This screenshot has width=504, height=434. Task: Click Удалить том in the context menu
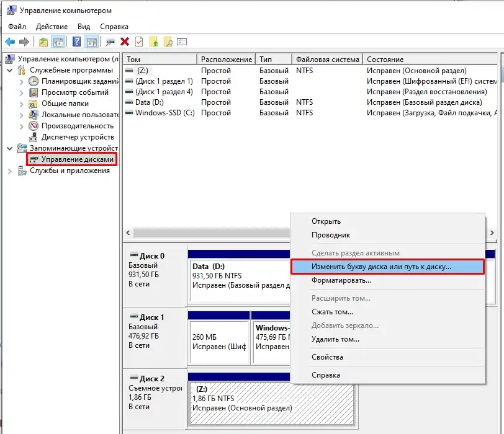coord(335,339)
